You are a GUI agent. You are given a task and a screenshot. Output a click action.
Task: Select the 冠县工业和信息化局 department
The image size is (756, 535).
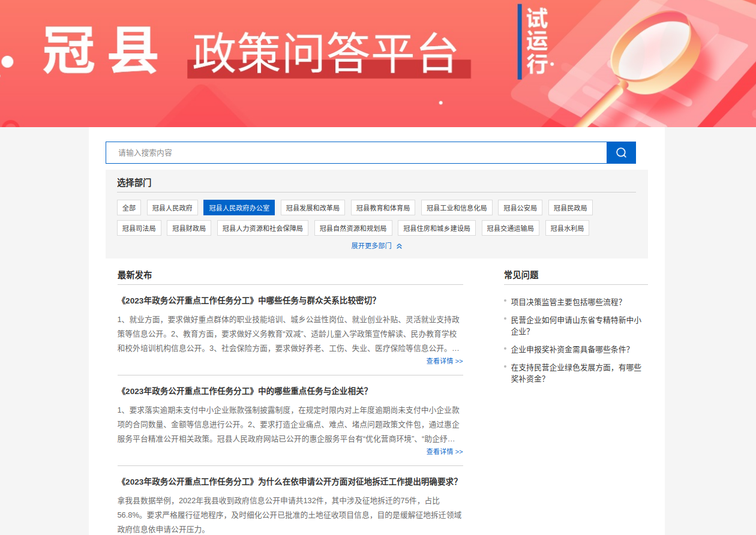tap(457, 208)
